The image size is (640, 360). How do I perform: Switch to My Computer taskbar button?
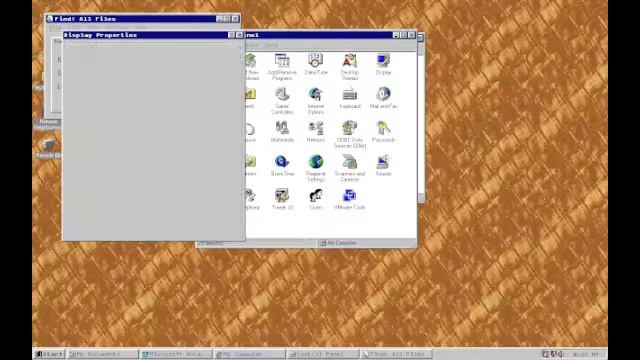(x=249, y=354)
